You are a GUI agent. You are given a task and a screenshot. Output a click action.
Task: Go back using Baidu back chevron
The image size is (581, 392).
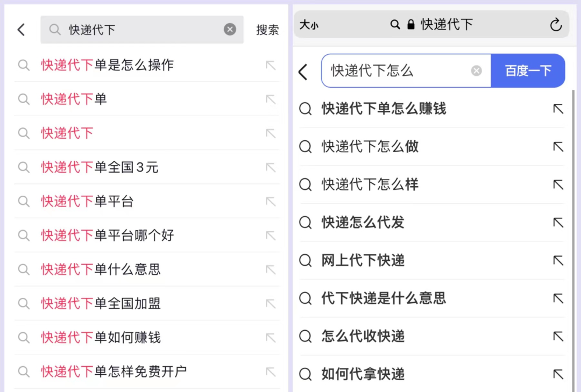(303, 72)
